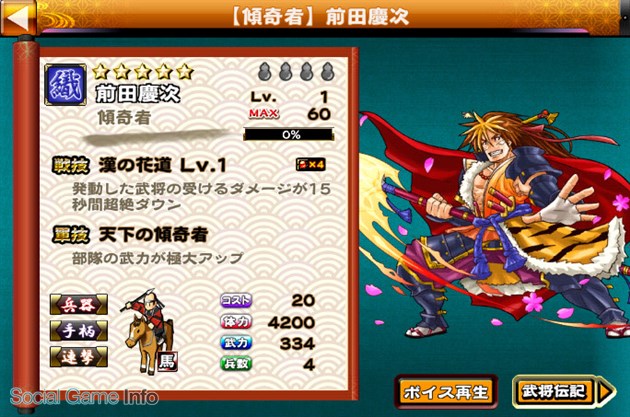Tap the コスト cost stat badge
The image size is (630, 417).
(236, 300)
